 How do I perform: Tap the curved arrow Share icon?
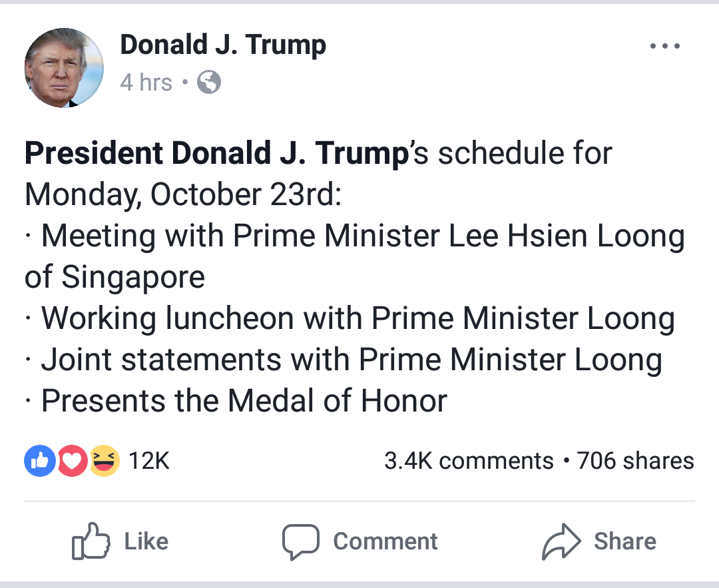pos(561,541)
